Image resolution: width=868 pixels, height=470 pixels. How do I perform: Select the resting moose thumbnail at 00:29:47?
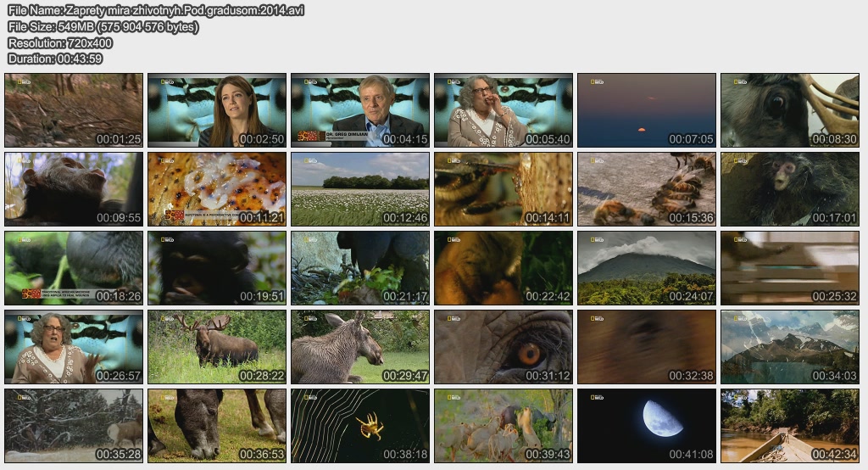[360, 346]
